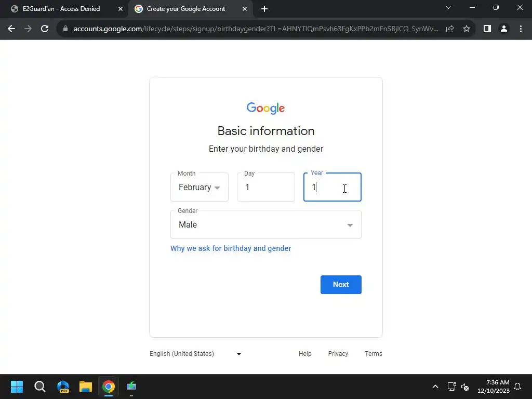Open the Chrome profile menu
Viewport: 532px width, 399px height.
pyautogui.click(x=504, y=29)
